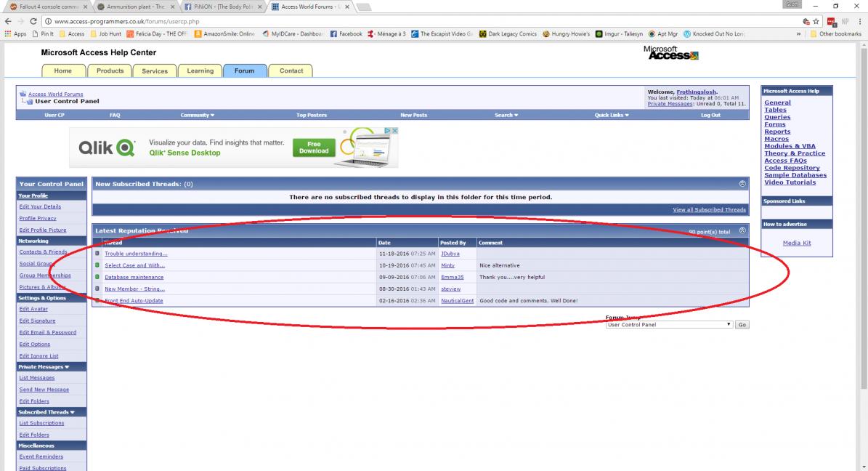868x471 pixels.
Task: Open the Pin It bookmark
Action: (43, 34)
